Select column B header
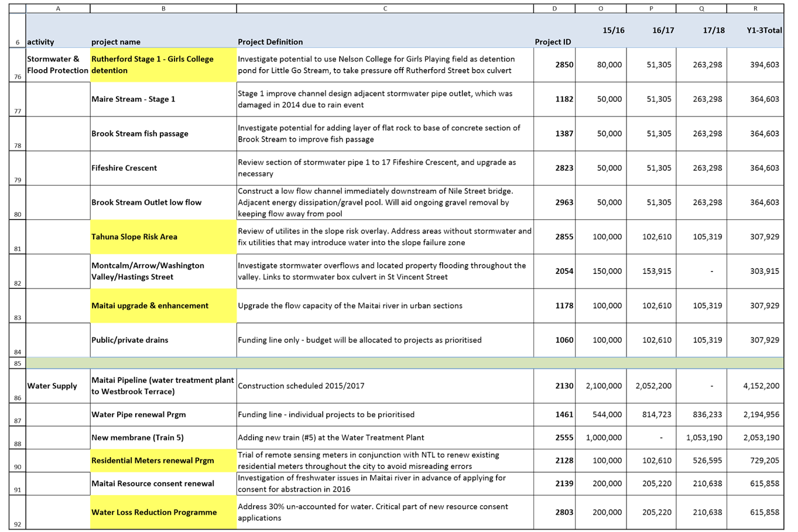Viewport: 798px width, 532px height. [163, 8]
